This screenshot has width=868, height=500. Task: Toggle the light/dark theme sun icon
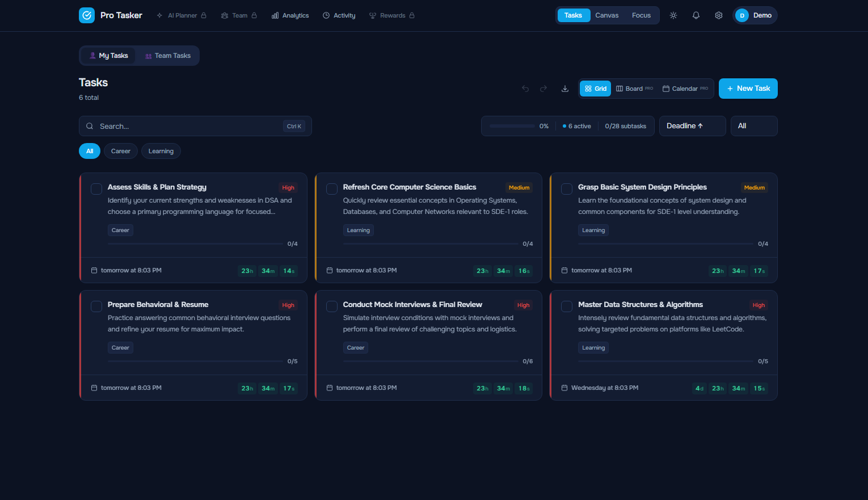tap(673, 15)
